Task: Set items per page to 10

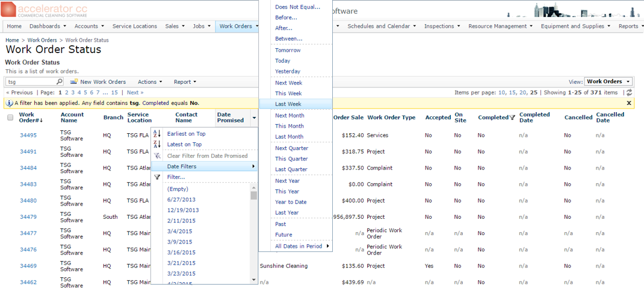Action: [501, 93]
